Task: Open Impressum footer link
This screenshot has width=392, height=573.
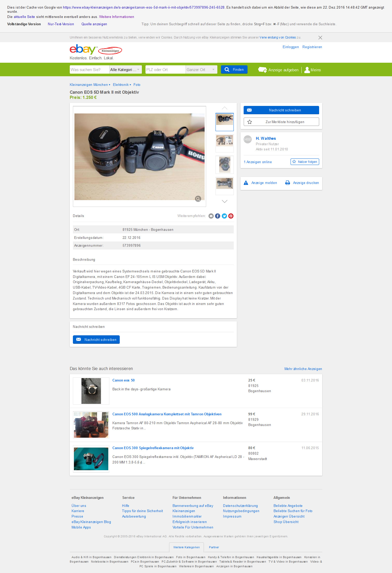Action: [x=232, y=517]
